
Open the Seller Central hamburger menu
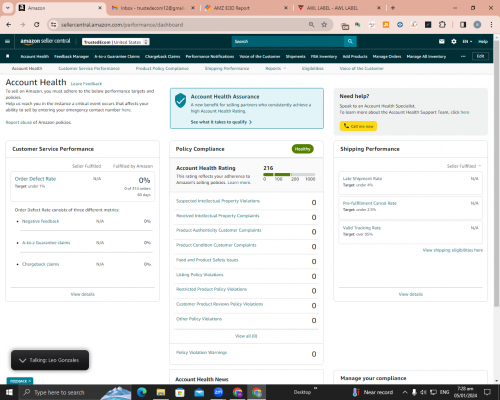(7, 41)
